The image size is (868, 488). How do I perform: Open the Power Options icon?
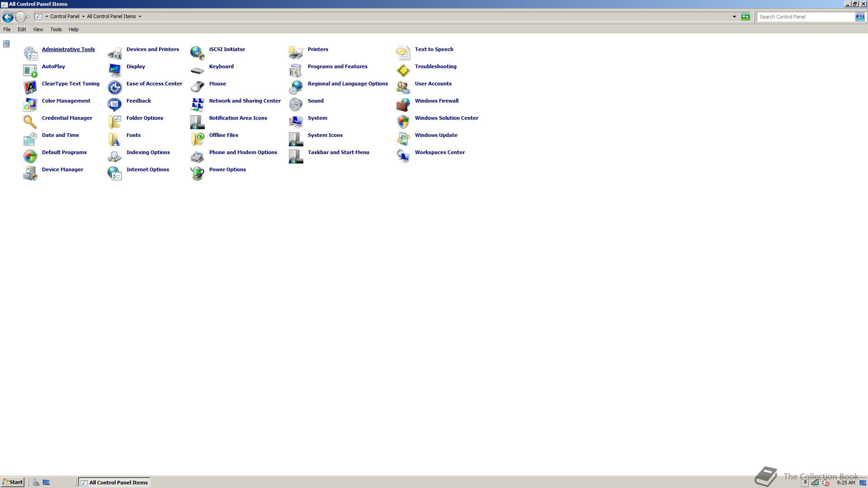tap(198, 174)
